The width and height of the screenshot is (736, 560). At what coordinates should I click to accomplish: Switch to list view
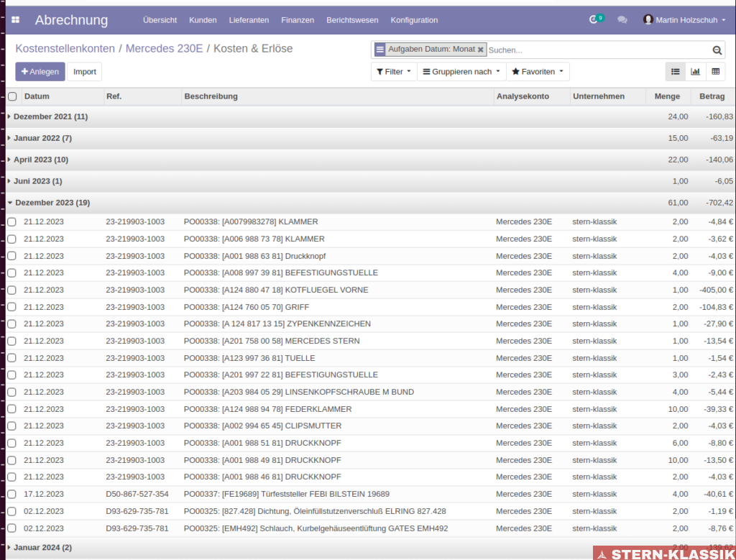click(676, 71)
